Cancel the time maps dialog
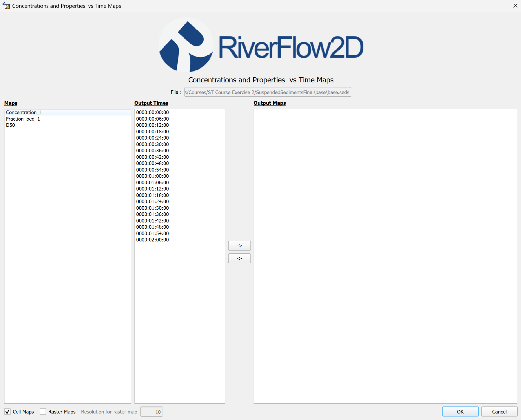This screenshot has width=521, height=420. (x=499, y=411)
